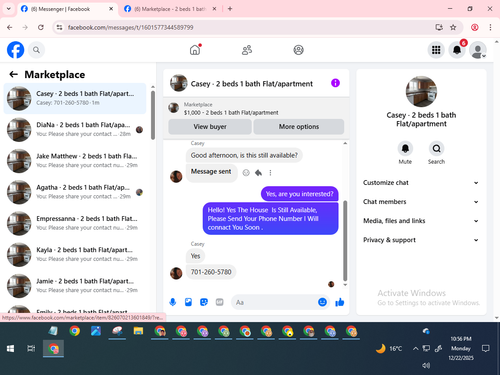This screenshot has width=500, height=375.
Task: Open Task View on taskbar
Action: 31,349
